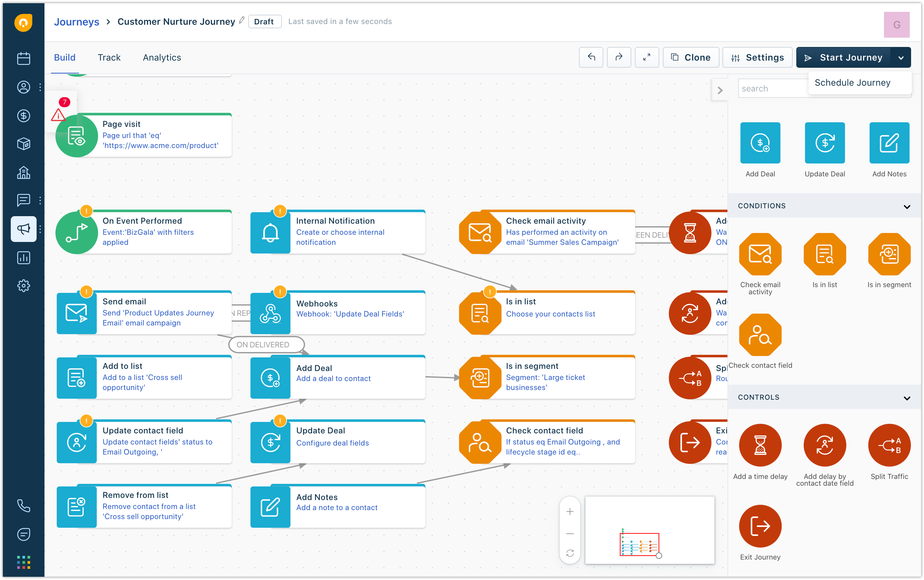Viewport: 924px width, 580px height.
Task: Collapse the CONTROLS section chevron
Action: 907,398
